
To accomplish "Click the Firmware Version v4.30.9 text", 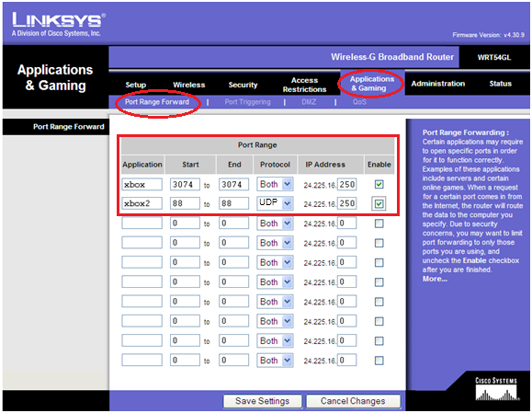I will 488,35.
